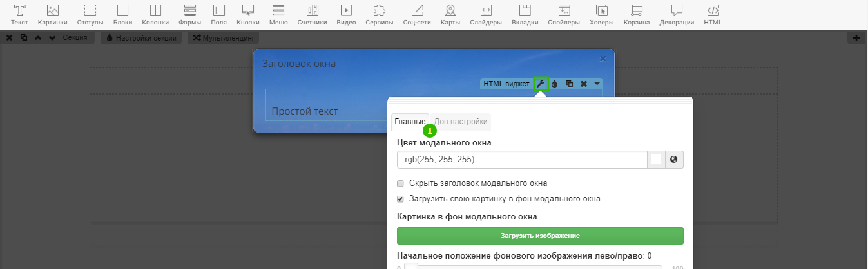The image size is (868, 269).
Task: Click the white color swatch for modal color
Action: [656, 160]
